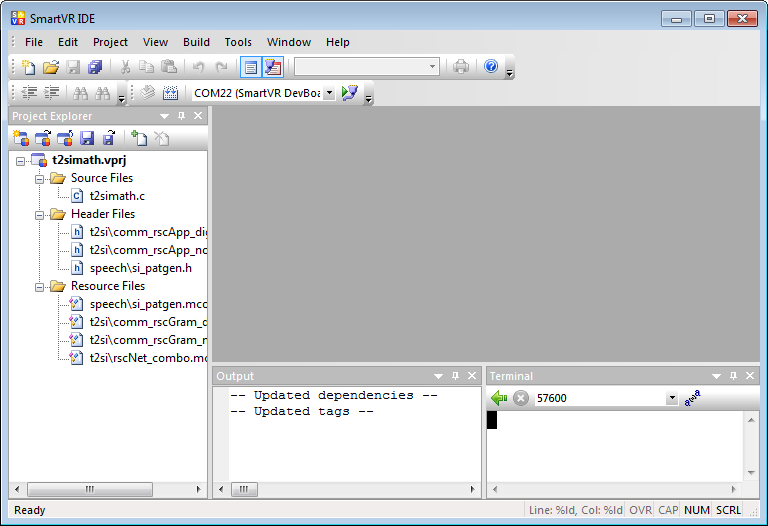Screen dimensions: 768x526
Task: Open Project Explorer panel options arrow
Action: coord(164,116)
